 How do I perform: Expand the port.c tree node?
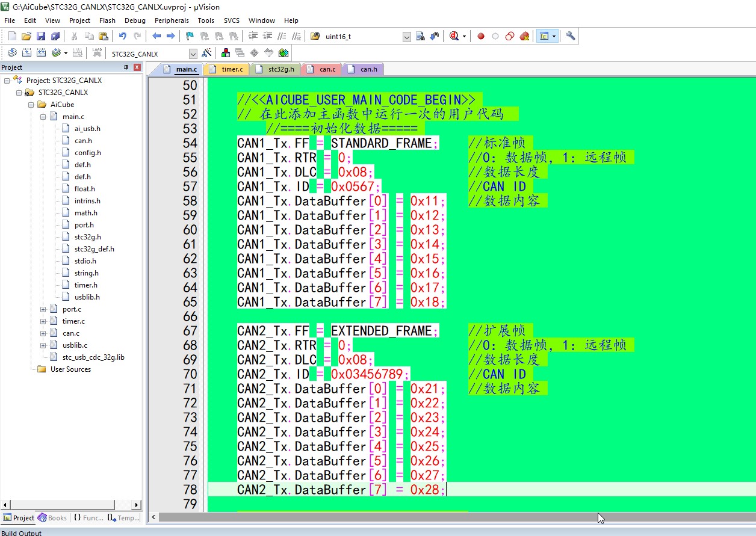click(x=43, y=309)
